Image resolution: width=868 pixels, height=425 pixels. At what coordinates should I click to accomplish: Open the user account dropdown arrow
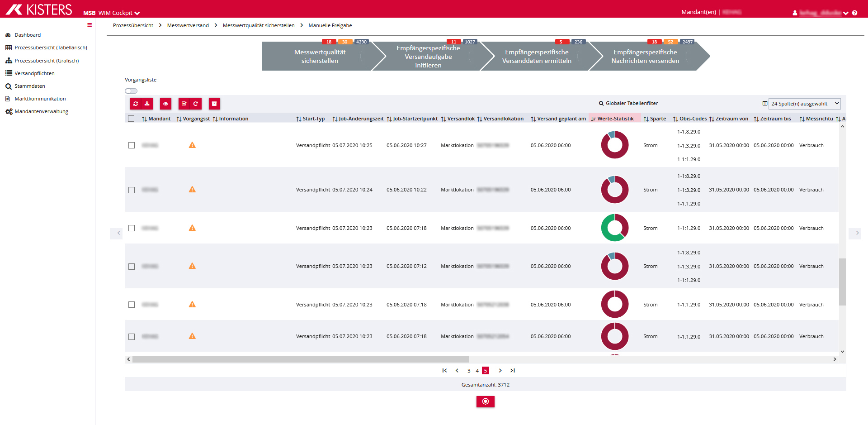(x=845, y=13)
